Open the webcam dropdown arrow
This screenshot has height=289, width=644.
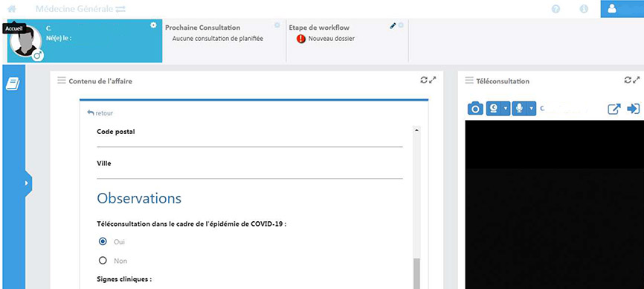click(506, 109)
